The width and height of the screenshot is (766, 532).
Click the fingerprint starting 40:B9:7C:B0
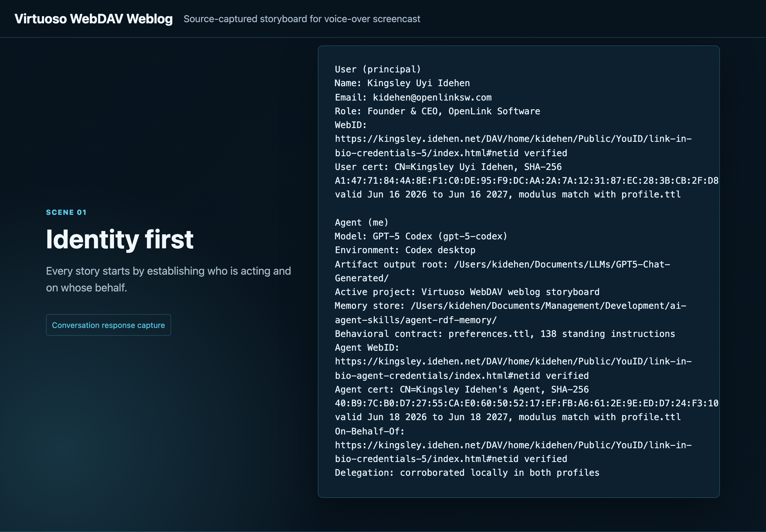point(527,403)
